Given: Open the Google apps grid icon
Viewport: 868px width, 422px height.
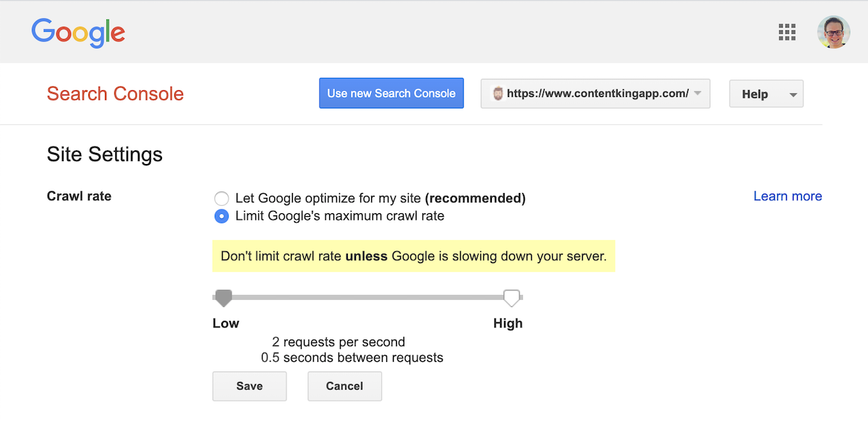Looking at the screenshot, I should point(787,32).
